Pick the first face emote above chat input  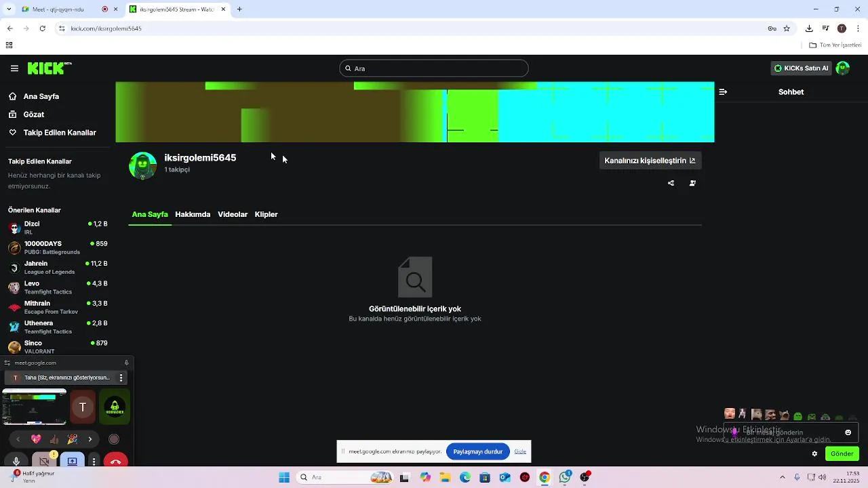[x=730, y=414]
